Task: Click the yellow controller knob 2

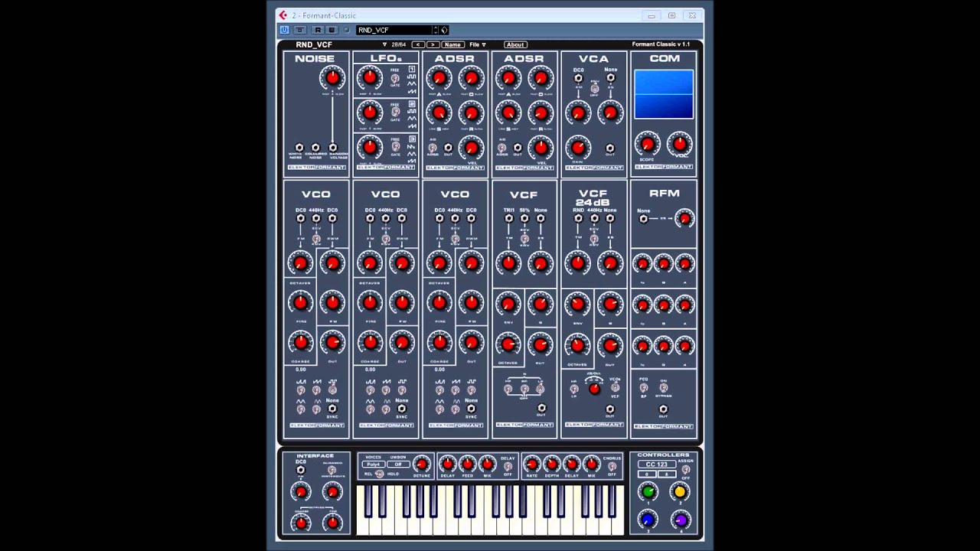Action: pos(680,491)
